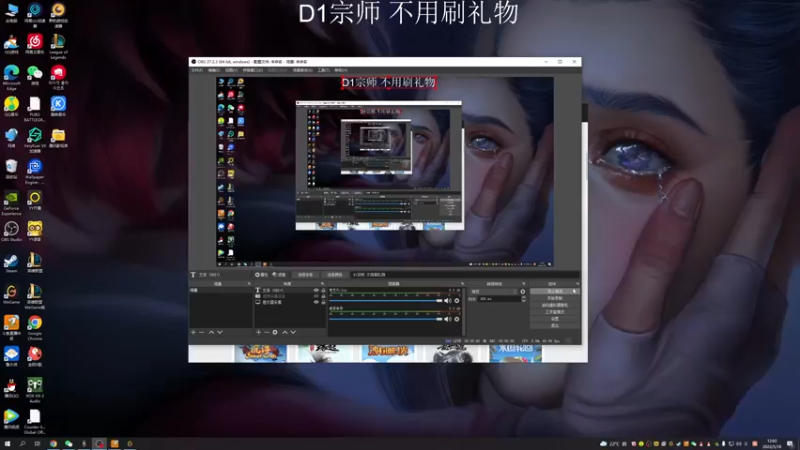800x450 pixels.
Task: Open settings gear for second mixer channel
Action: click(x=457, y=319)
